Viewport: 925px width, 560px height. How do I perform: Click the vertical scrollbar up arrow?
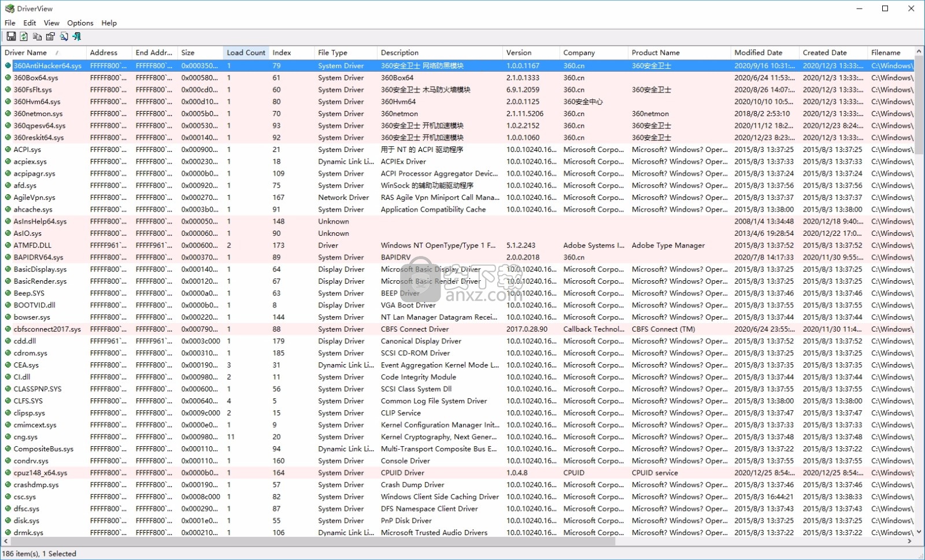pyautogui.click(x=919, y=52)
